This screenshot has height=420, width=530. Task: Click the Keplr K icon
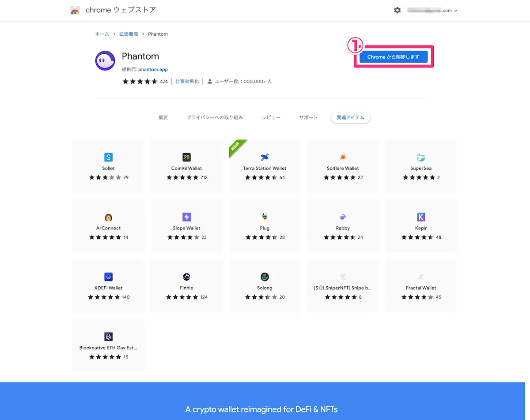(421, 217)
